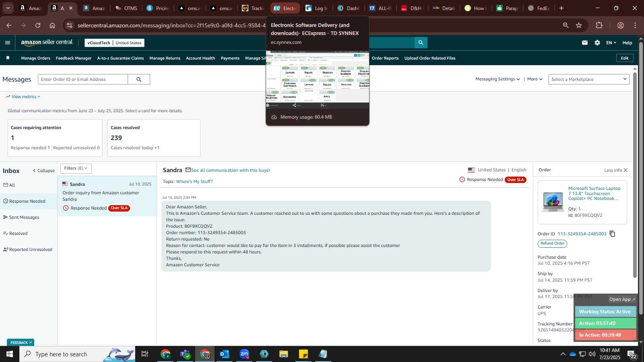
Task: Select the Resolved folder
Action: click(29, 233)
